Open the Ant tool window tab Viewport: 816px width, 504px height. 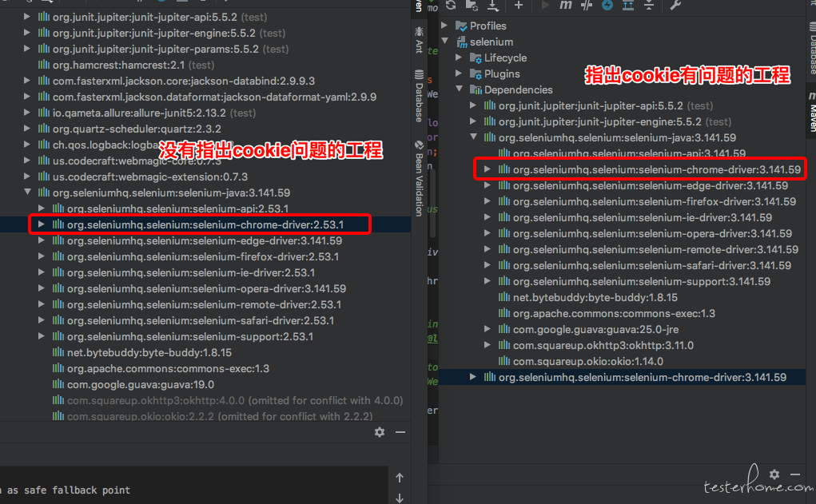coord(419,39)
